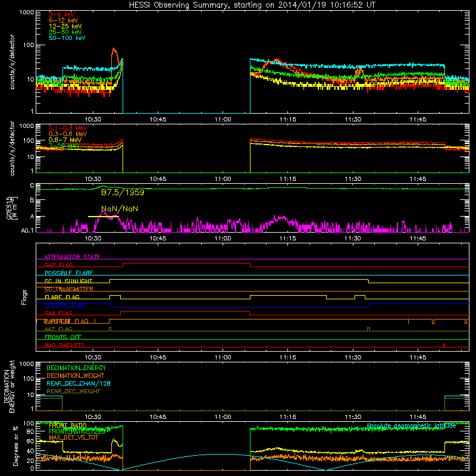The width and height of the screenshot is (476, 476).
Task: Click the orange 6-12 keV peak near 10:35
Action: (x=114, y=51)
